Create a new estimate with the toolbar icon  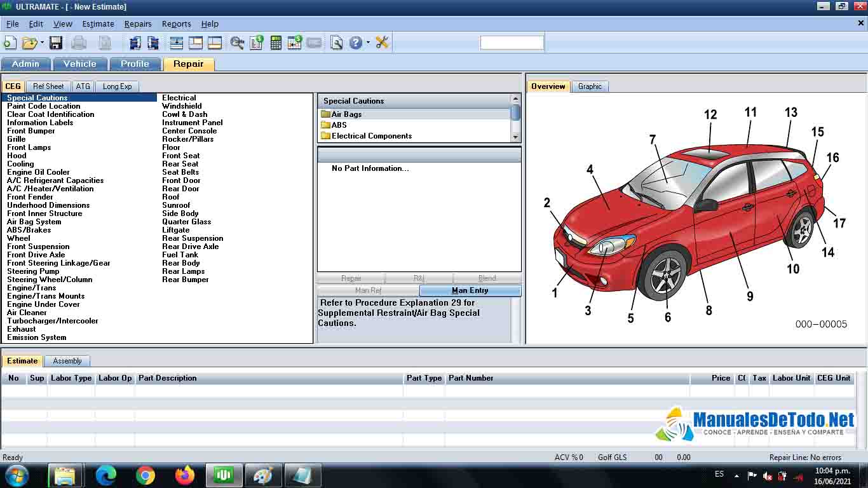10,43
